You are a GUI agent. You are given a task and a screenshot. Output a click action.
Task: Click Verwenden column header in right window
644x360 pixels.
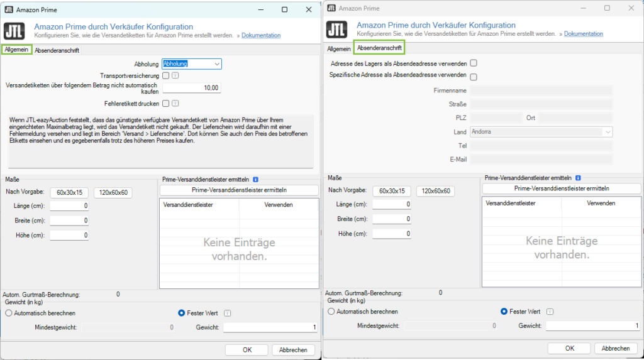click(x=601, y=203)
